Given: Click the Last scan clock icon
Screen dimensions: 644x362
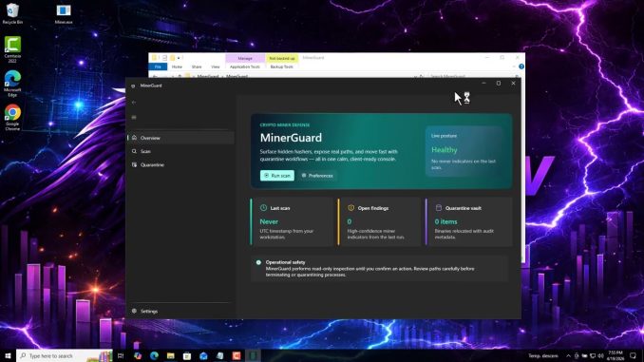Looking at the screenshot, I should coord(263,208).
